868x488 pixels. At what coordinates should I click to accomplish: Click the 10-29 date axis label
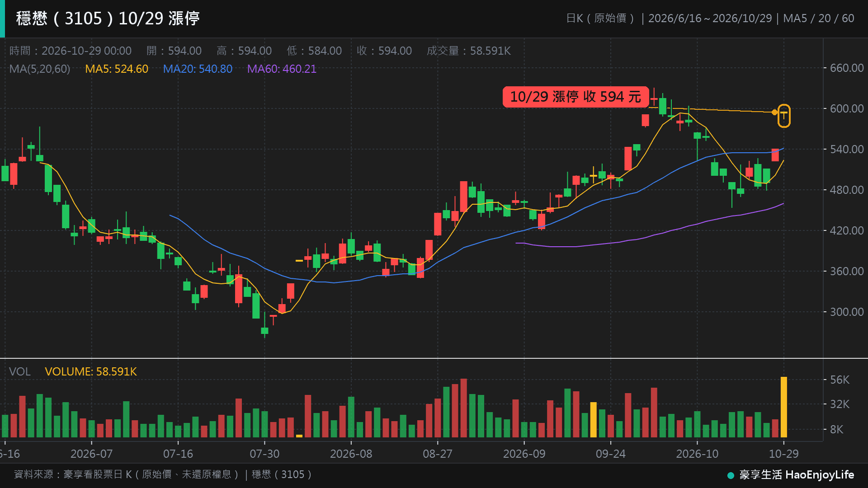784,454
